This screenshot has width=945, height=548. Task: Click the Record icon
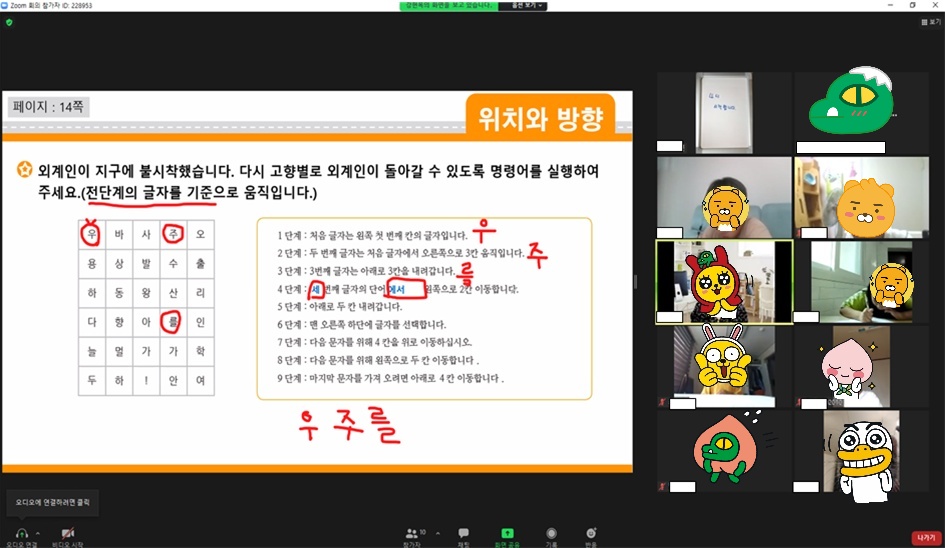click(x=551, y=533)
